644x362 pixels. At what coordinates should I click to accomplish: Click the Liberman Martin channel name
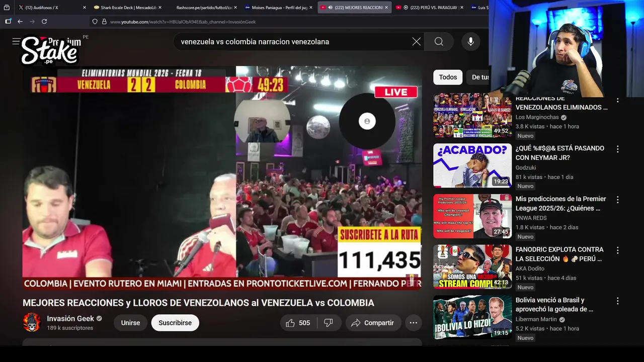(536, 319)
